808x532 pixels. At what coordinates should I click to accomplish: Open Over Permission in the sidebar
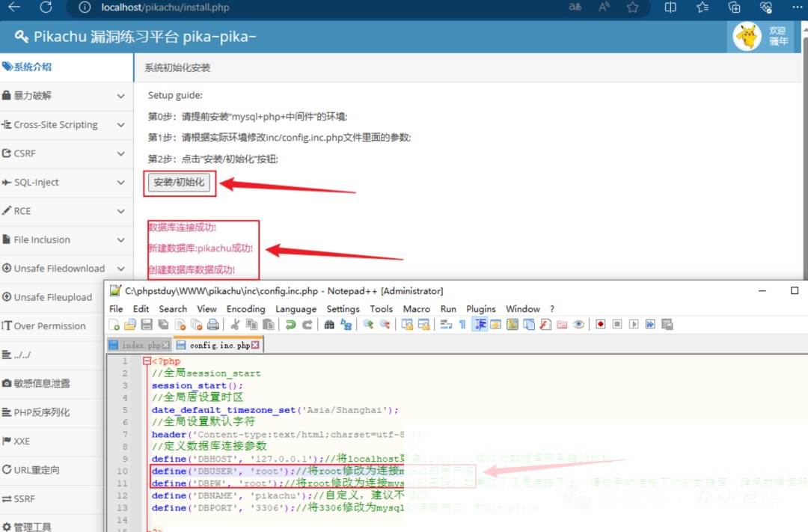(x=52, y=326)
